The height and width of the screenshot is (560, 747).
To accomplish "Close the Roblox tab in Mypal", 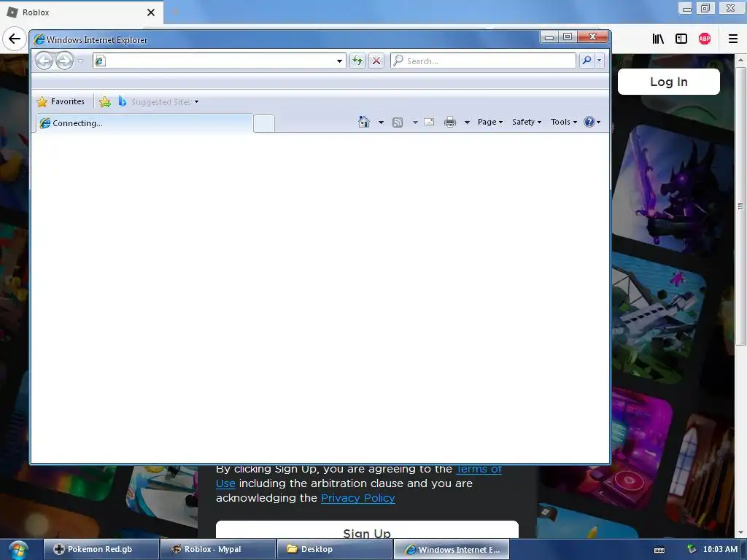I will tap(151, 12).
